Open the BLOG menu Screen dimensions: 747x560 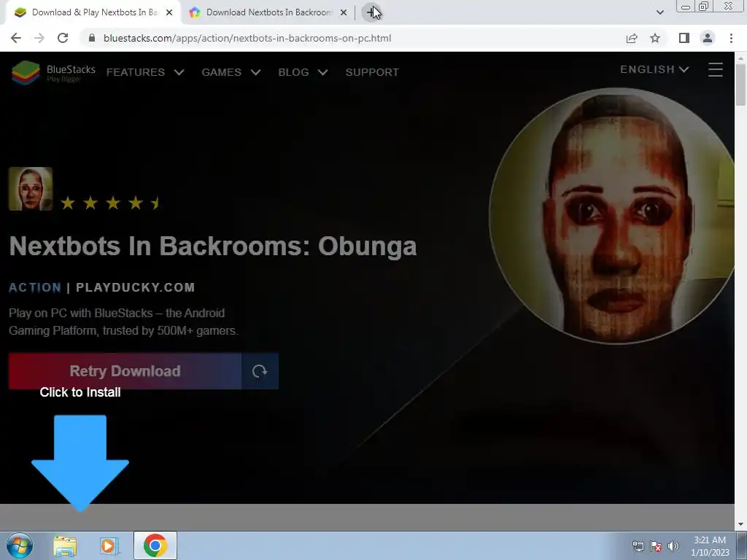(x=293, y=72)
